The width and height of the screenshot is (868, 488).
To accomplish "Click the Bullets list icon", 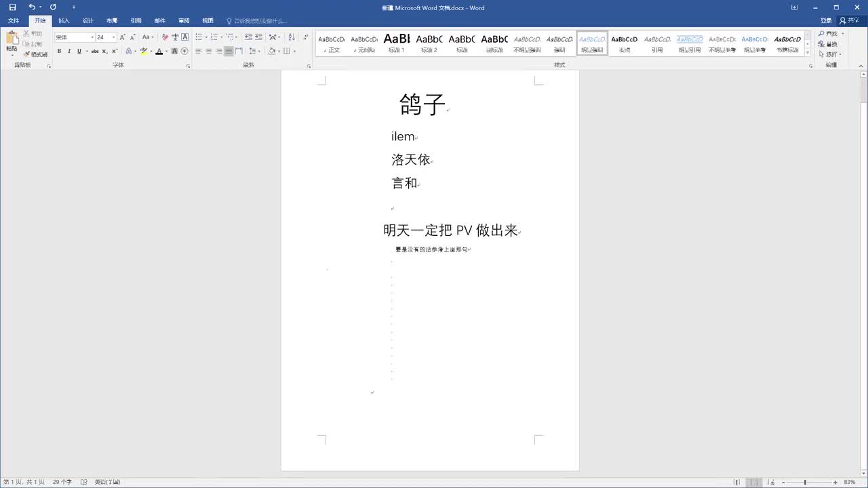I will click(x=199, y=37).
